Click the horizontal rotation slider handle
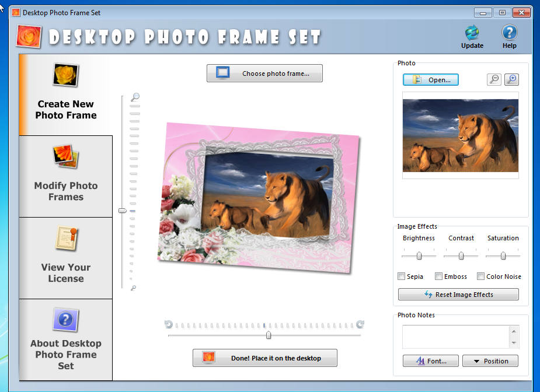Viewport: 540px width, 392px height. click(x=269, y=335)
